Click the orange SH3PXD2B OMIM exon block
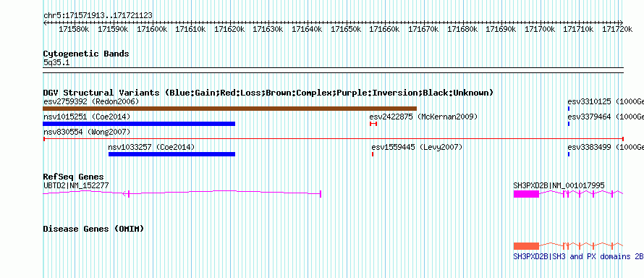 click(526, 246)
